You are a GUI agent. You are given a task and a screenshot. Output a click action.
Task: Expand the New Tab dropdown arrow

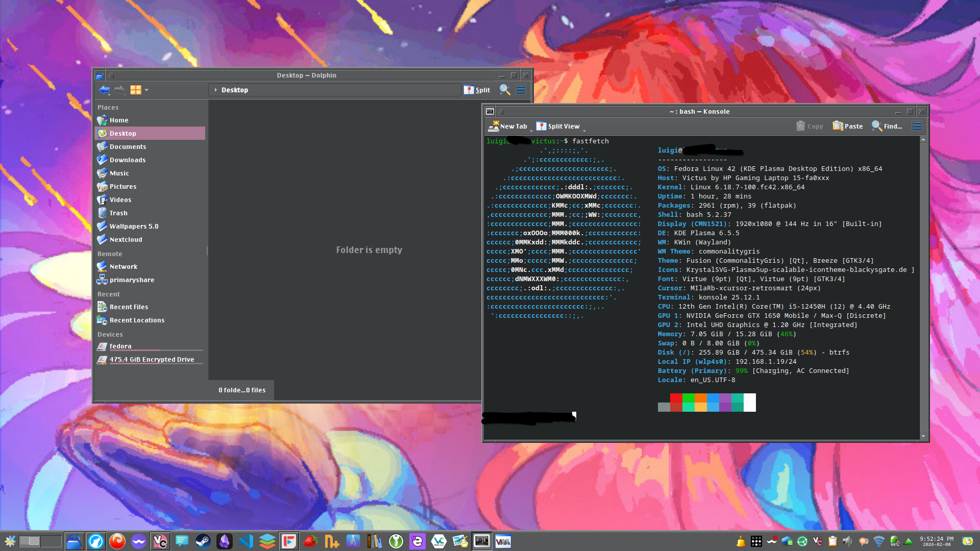531,130
